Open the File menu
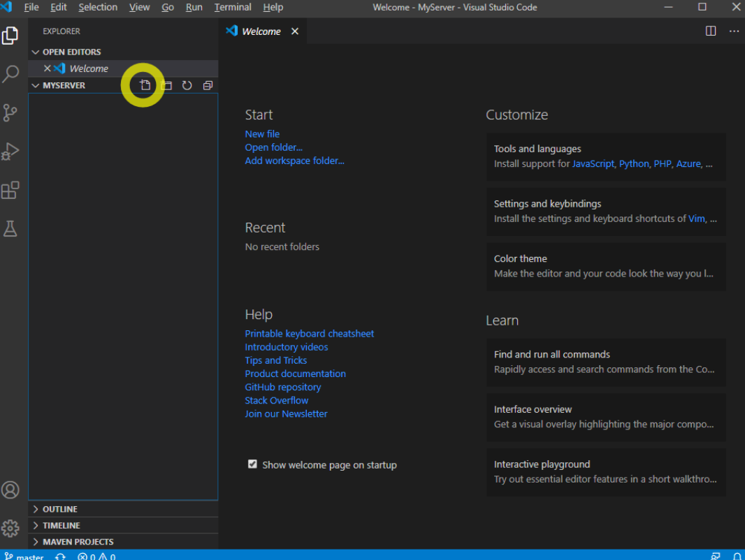This screenshot has height=560, width=745. coord(31,7)
